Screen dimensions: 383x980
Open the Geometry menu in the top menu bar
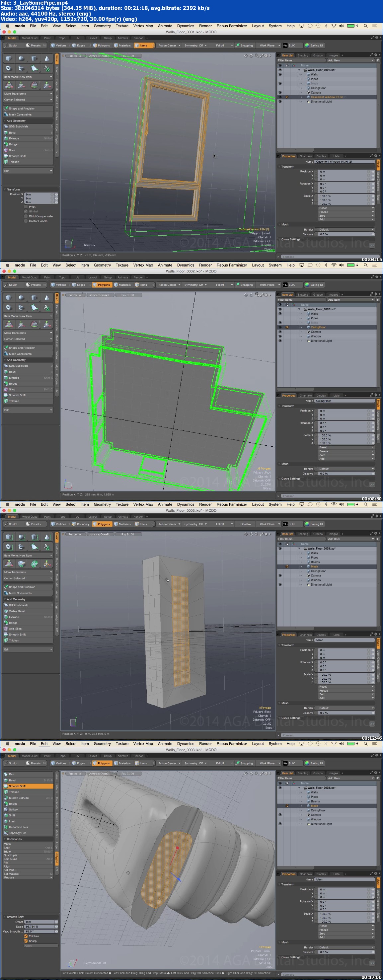[x=102, y=26]
